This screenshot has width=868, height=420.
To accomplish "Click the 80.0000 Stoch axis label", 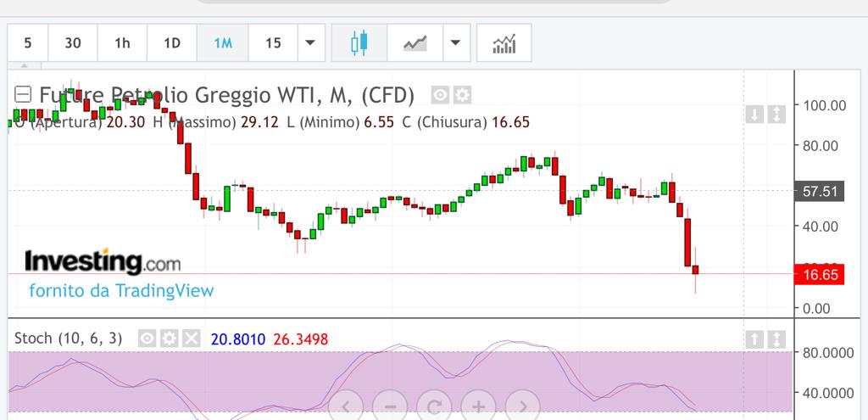I will point(828,352).
